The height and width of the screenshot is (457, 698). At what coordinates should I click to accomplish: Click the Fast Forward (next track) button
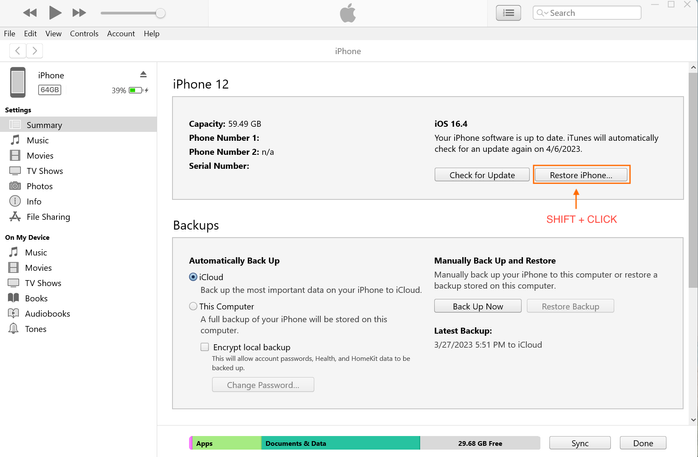click(79, 13)
